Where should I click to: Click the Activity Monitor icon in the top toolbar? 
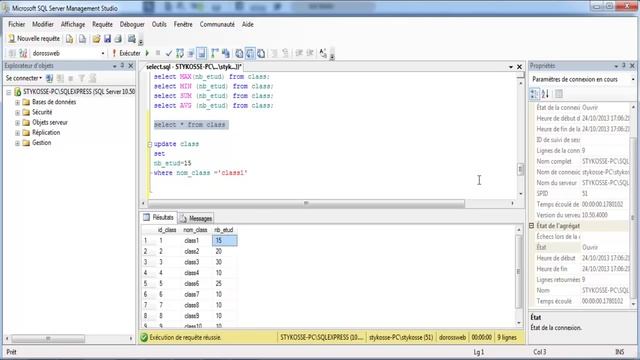[131, 39]
